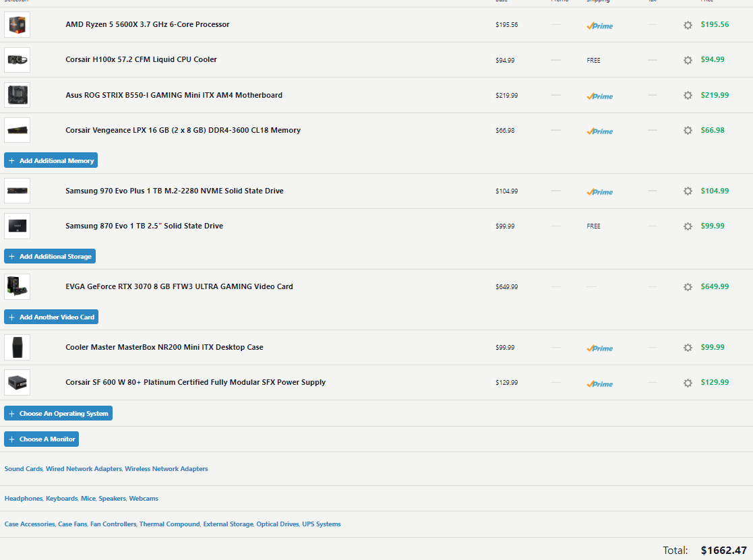Open Samsung 970 Evo Plus 1 TB link
753x560 pixels.
175,191
